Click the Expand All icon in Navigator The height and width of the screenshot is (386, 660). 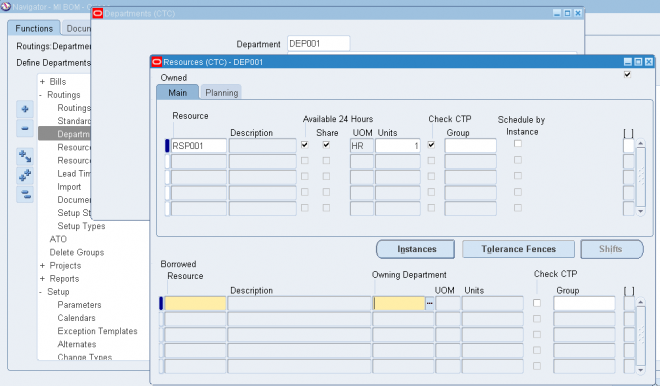(25, 175)
